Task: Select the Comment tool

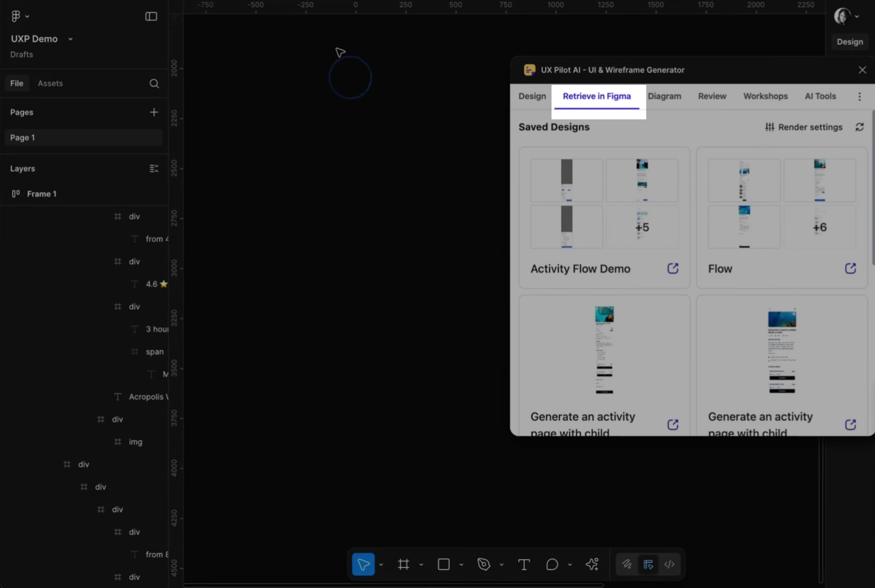Action: point(552,564)
